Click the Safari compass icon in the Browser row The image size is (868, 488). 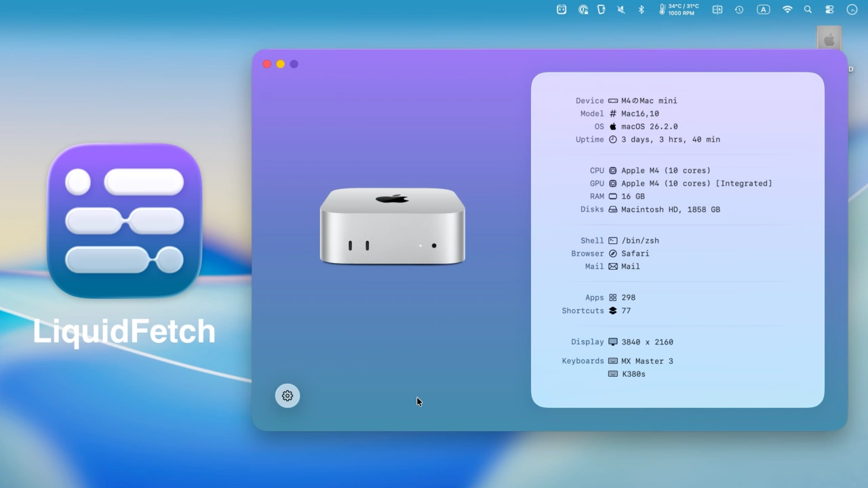tap(612, 253)
